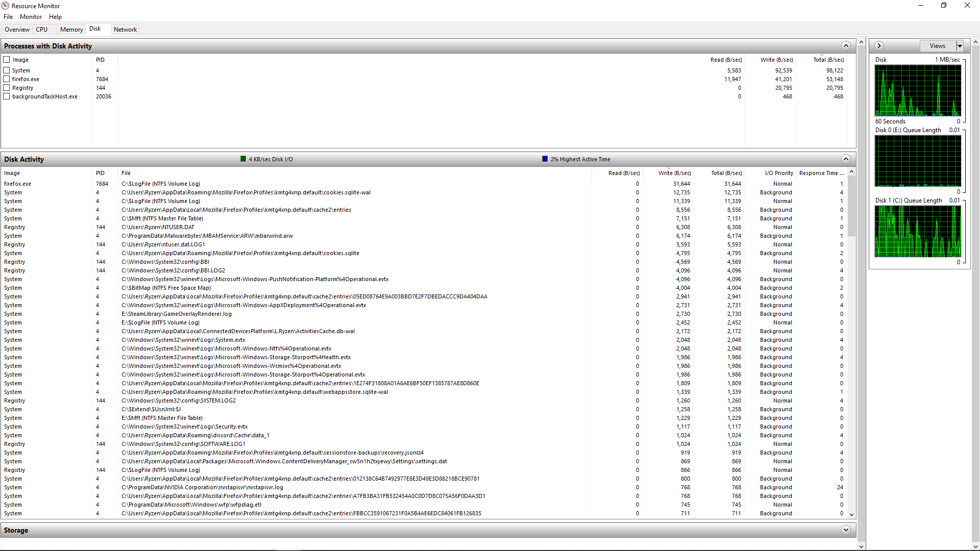980x551 pixels.
Task: Tick the Image select-all checkbox
Action: [x=7, y=60]
